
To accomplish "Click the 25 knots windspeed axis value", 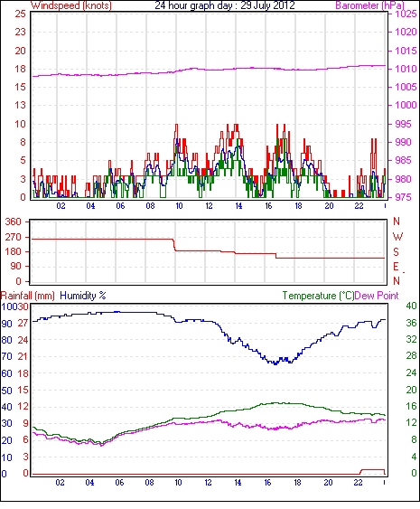I will point(20,14).
